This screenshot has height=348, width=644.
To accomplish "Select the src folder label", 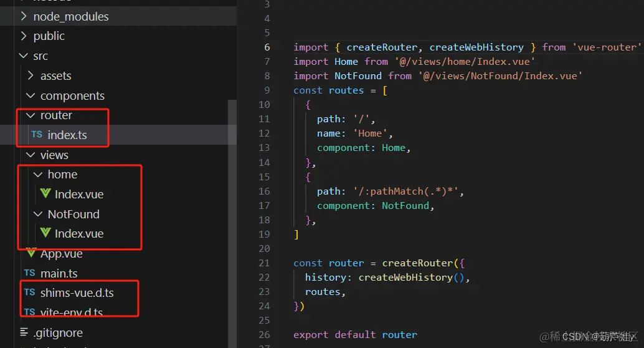I will pyautogui.click(x=40, y=56).
